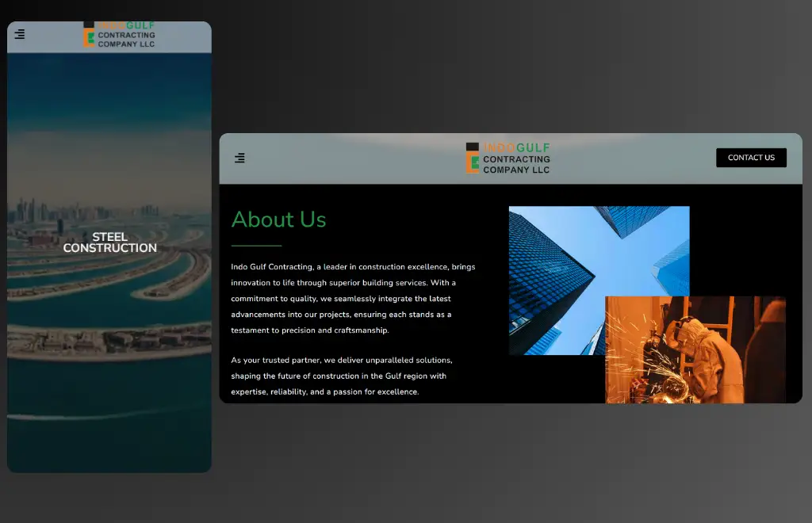Click 'COMPANY LLC' text in mobile logo
The width and height of the screenshot is (812, 523).
pos(126,44)
